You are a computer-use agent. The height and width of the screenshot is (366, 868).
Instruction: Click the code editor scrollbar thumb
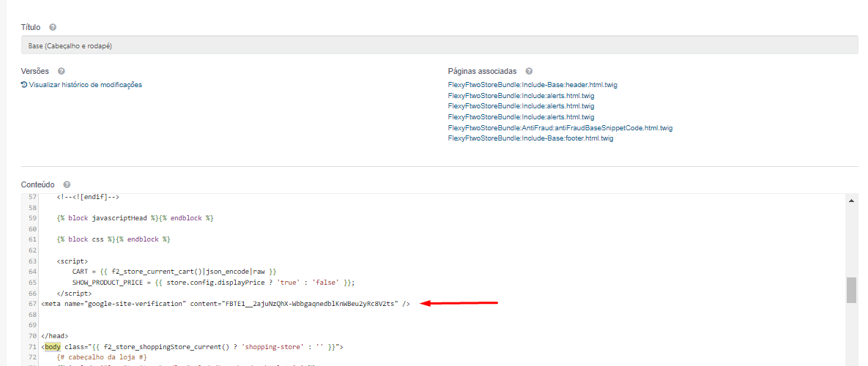pos(851,291)
